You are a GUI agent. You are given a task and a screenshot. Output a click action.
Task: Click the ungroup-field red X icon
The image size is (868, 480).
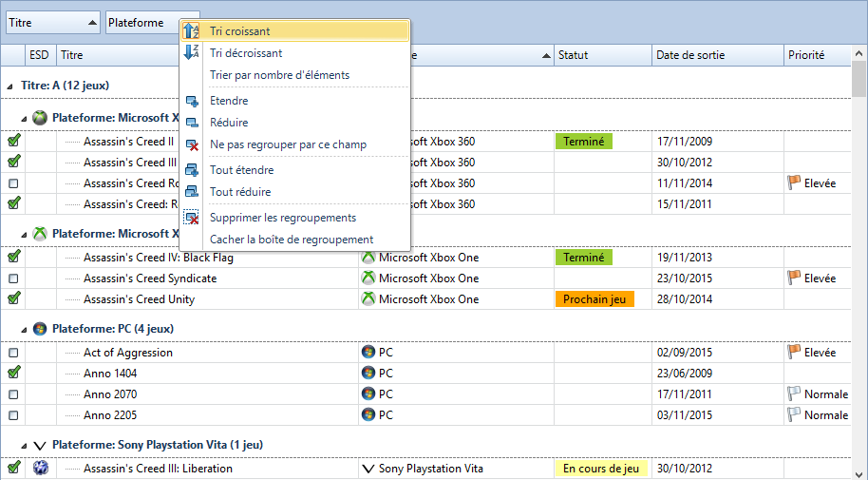(192, 145)
